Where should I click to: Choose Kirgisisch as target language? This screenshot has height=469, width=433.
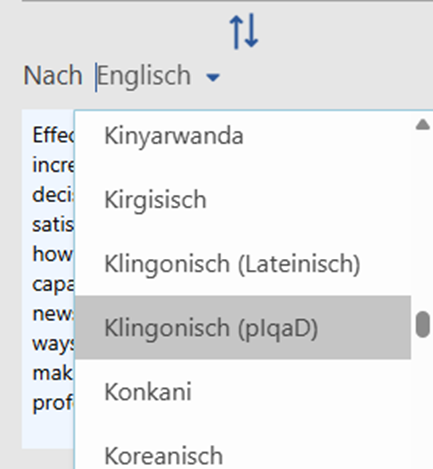(243, 200)
